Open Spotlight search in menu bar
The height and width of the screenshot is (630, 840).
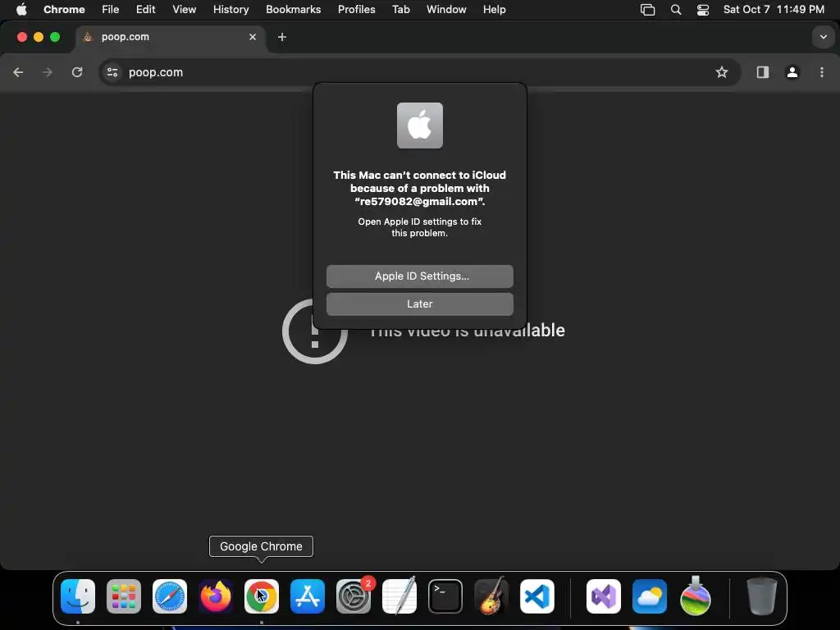(x=676, y=10)
